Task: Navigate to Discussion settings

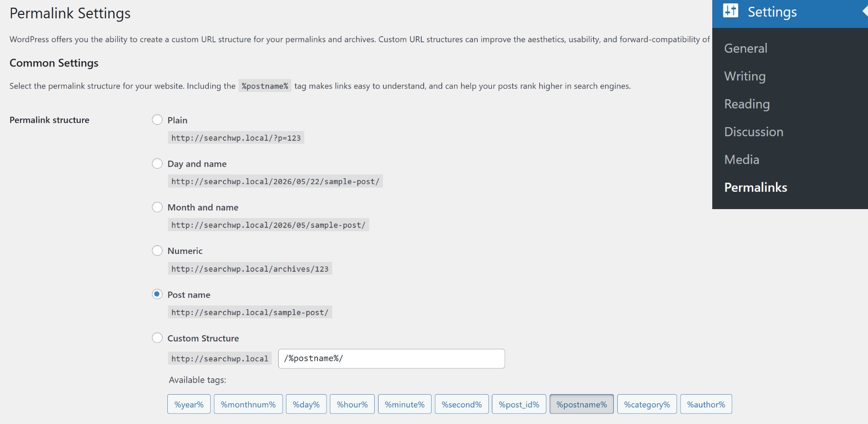Action: point(754,132)
